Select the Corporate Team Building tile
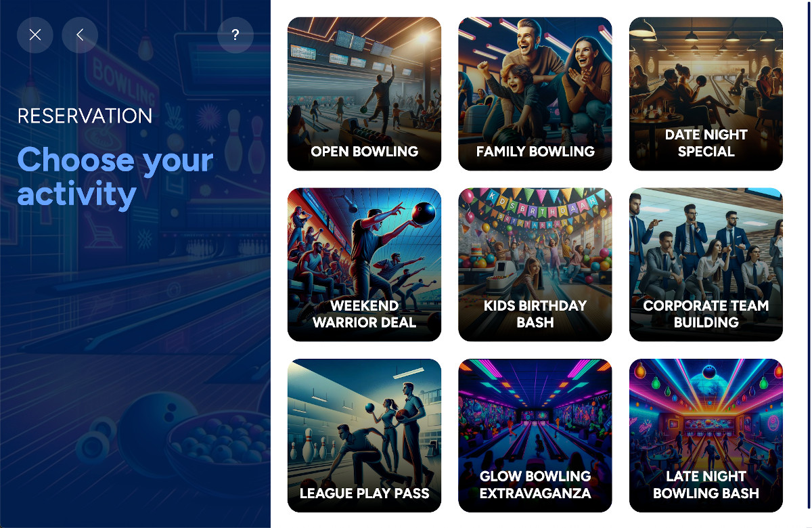 click(706, 265)
